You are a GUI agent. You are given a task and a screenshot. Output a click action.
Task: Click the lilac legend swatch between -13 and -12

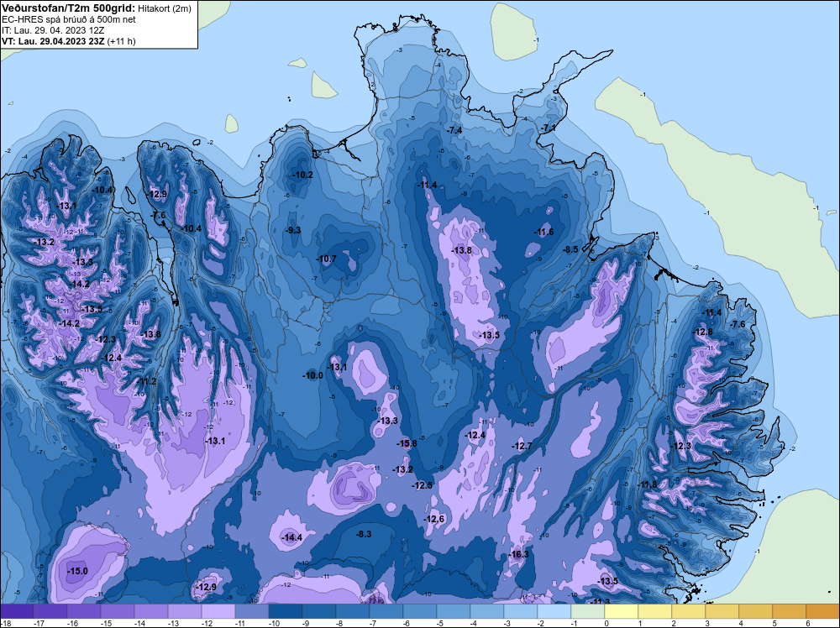coord(185,611)
